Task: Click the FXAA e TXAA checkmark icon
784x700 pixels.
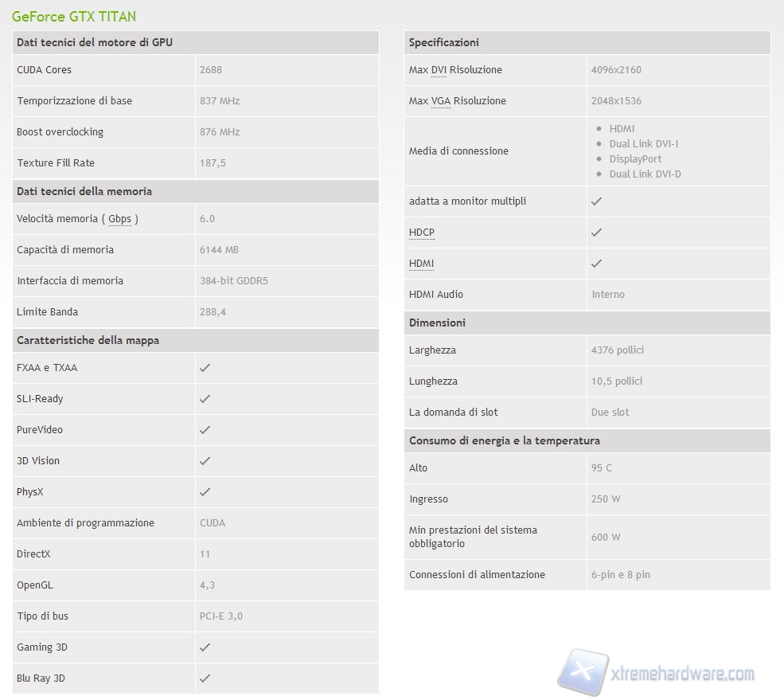Action: tap(205, 368)
